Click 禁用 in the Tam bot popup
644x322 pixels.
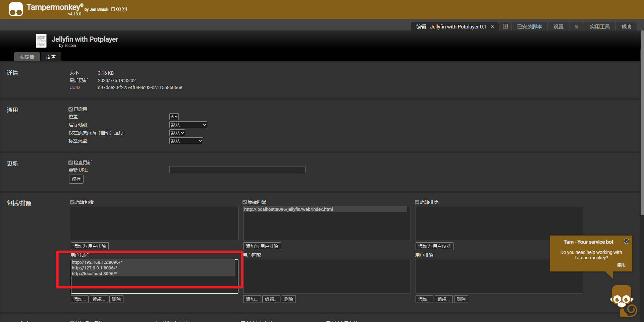tap(621, 265)
